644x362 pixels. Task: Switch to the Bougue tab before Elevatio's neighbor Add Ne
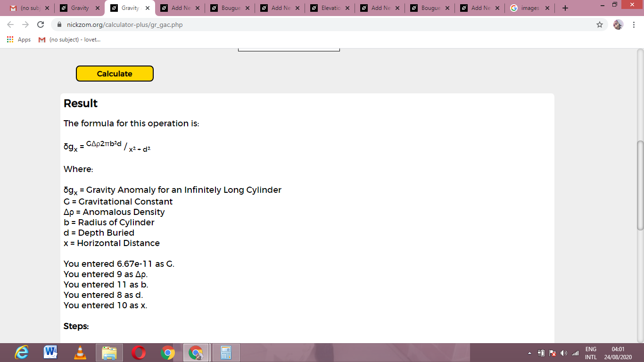[x=230, y=8]
